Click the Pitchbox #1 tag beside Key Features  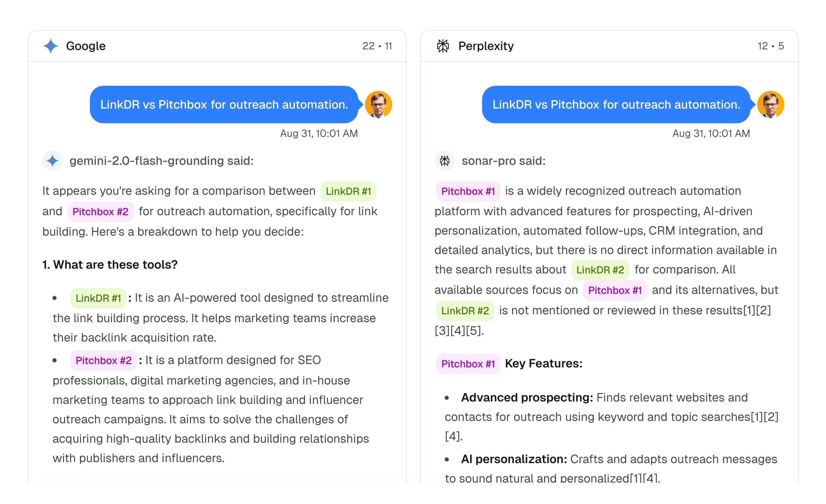tap(468, 364)
